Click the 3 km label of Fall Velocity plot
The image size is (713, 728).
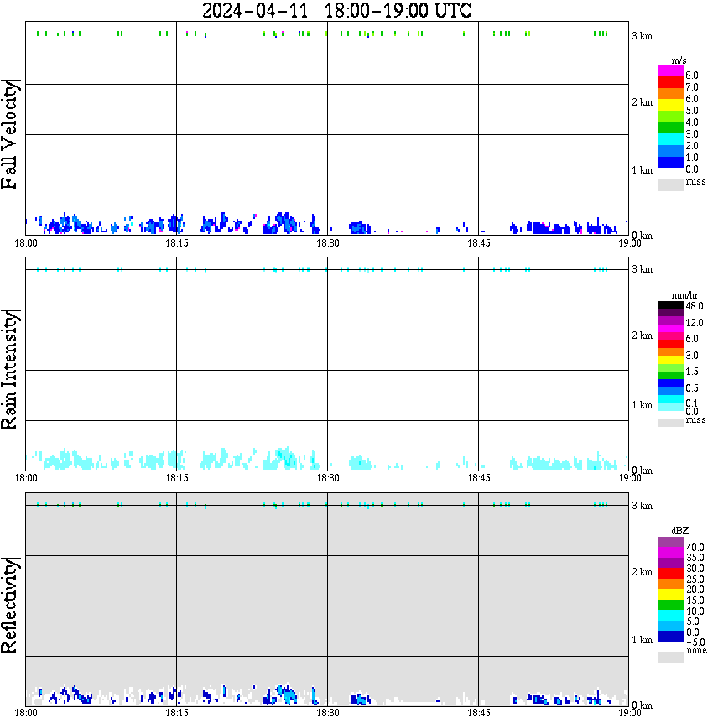642,36
